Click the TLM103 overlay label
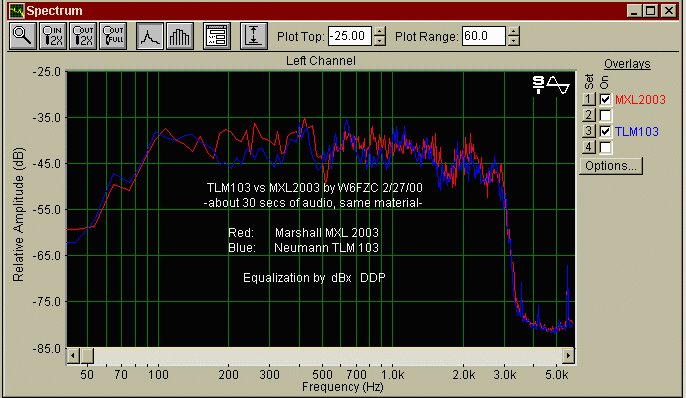Image resolution: width=686 pixels, height=398 pixels. pos(637,132)
